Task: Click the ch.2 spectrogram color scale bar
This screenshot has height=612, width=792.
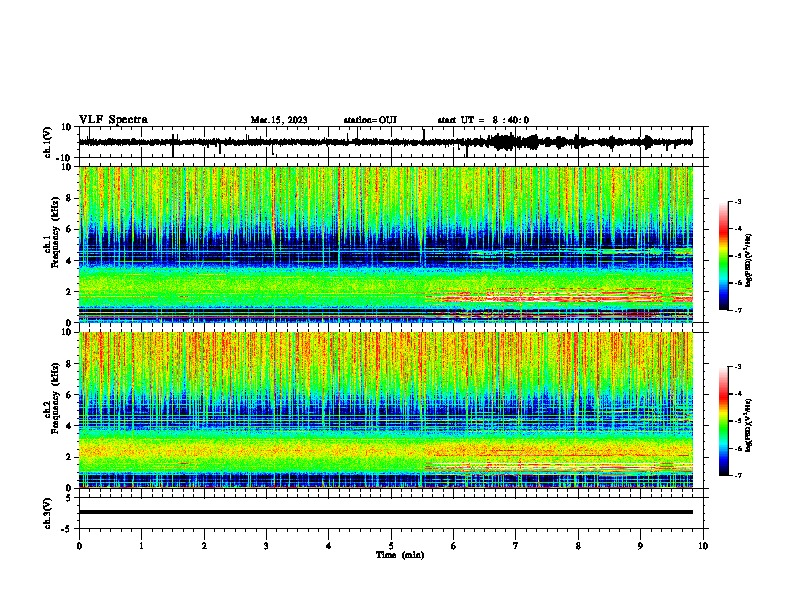Action: pyautogui.click(x=724, y=421)
